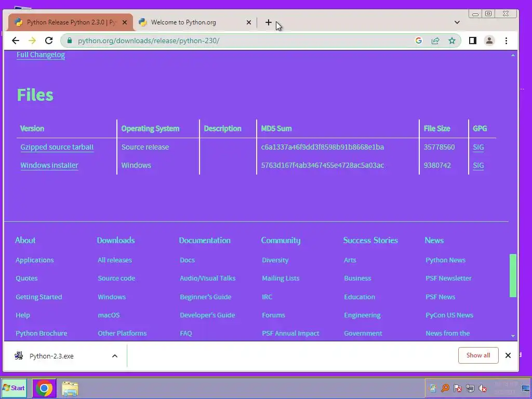Open PyCon US News link
The width and height of the screenshot is (532, 399).
[449, 315]
